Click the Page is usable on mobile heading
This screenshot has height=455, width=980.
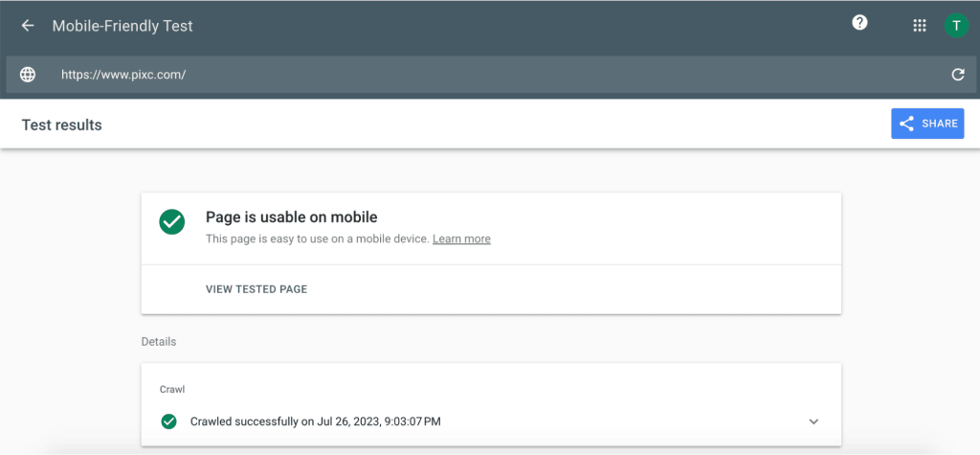[292, 217]
